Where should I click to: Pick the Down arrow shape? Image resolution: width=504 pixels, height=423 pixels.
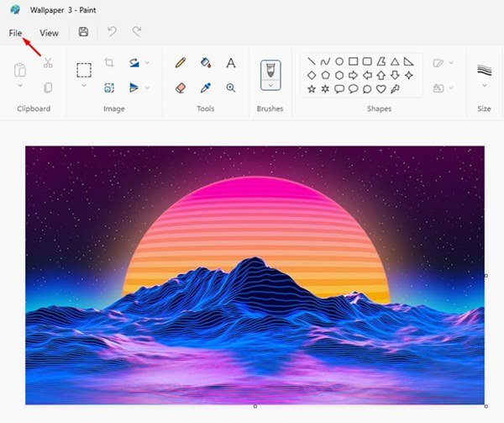395,76
